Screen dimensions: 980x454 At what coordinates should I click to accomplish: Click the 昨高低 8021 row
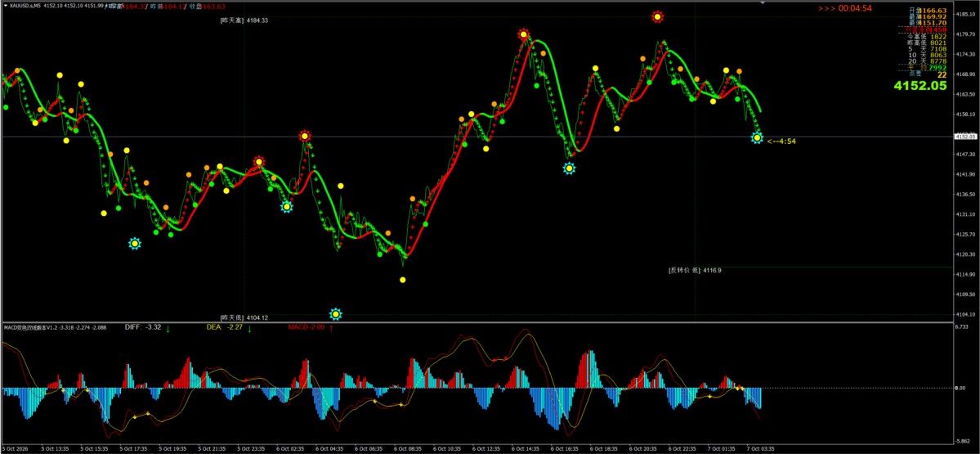[x=927, y=43]
